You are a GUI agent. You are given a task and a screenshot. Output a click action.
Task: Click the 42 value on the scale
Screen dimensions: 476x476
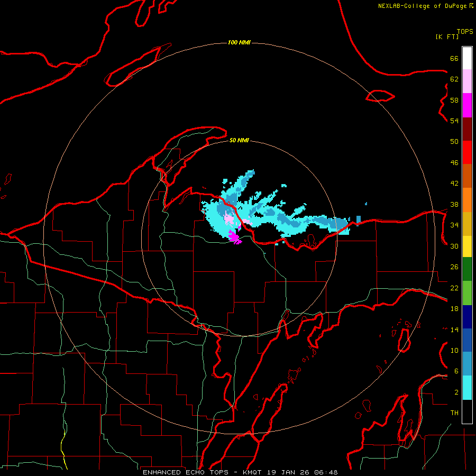pos(454,184)
